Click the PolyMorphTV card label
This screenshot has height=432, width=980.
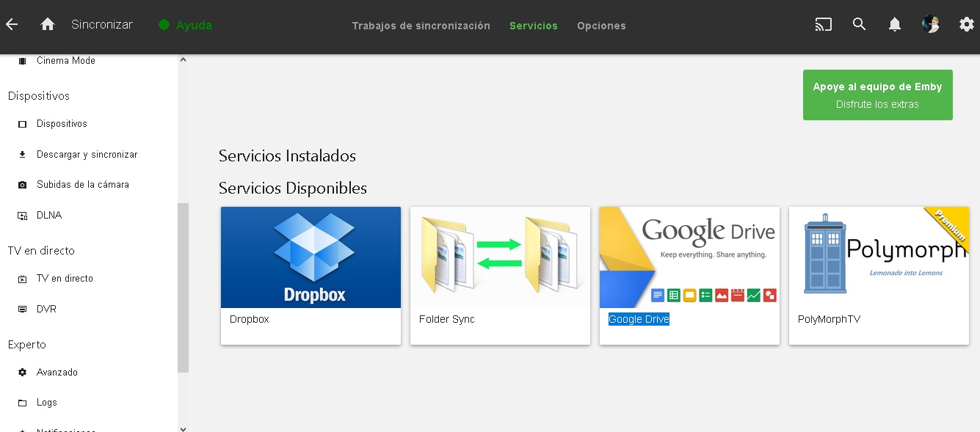click(x=829, y=319)
